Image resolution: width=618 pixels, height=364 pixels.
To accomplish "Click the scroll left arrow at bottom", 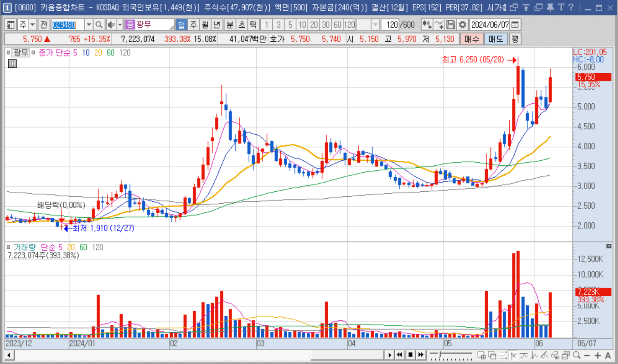I will click(x=9, y=355).
